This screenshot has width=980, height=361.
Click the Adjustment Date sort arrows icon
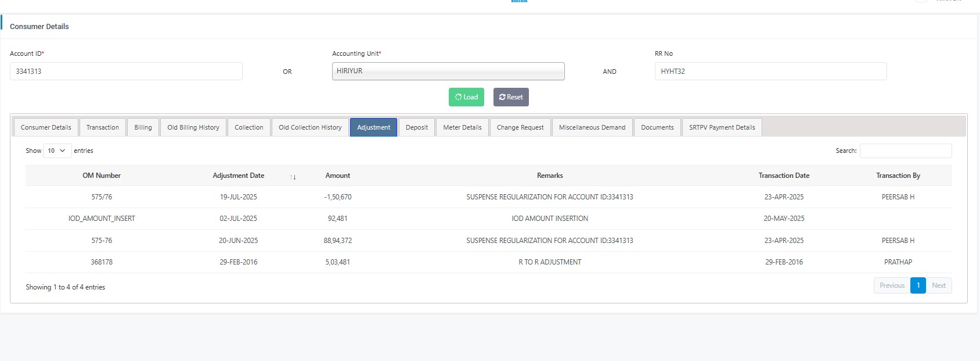pos(293,177)
